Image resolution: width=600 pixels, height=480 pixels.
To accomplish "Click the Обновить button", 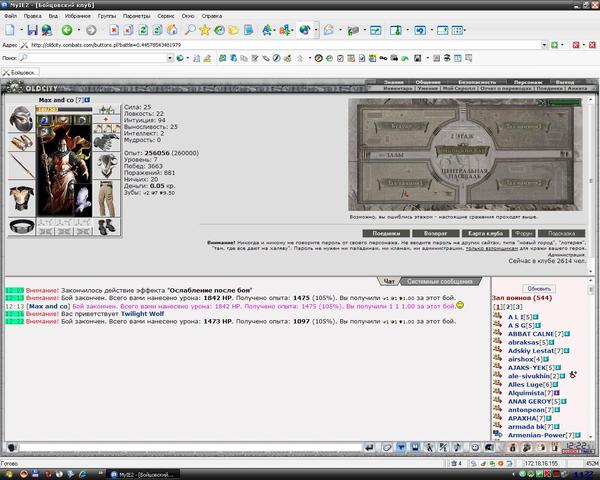I will pyautogui.click(x=539, y=289).
